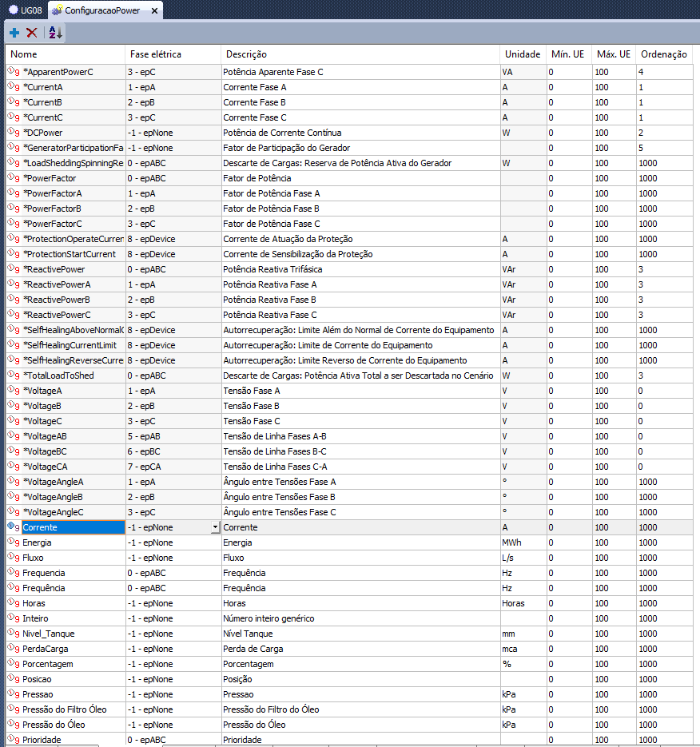Screen dimensions: 700x747
Task: Select the *GeneratorParticipationFa name cell
Action: (74, 148)
